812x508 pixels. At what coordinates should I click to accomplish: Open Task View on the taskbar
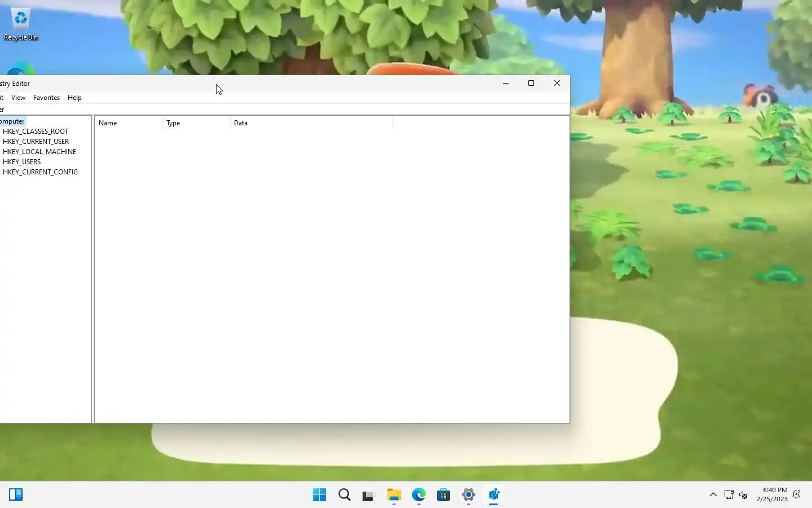[369, 495]
